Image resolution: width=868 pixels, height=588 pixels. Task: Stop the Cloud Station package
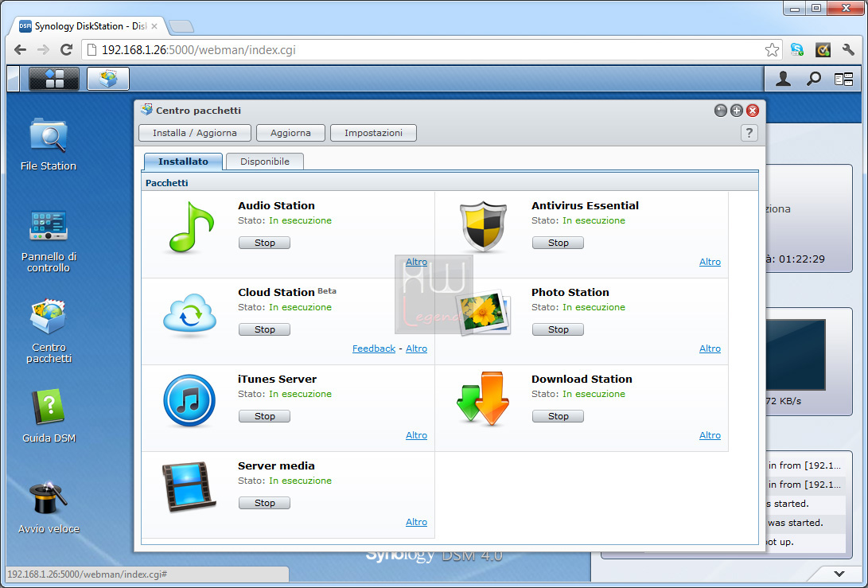tap(265, 329)
